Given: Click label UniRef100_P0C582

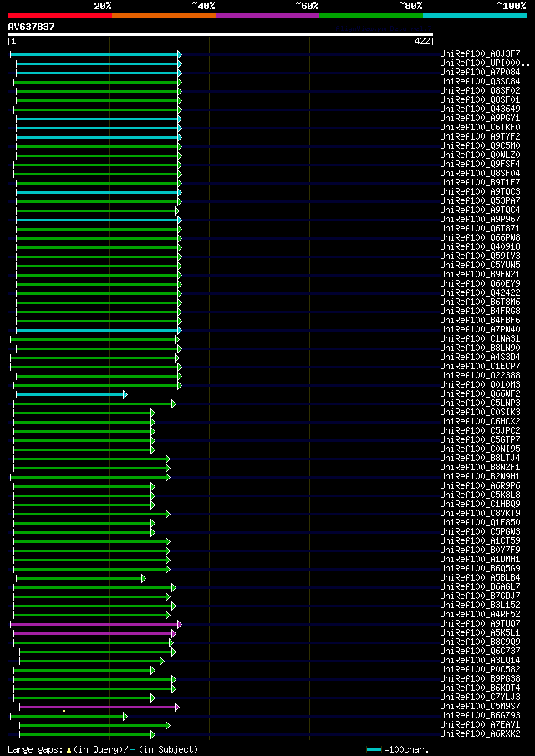Looking at the screenshot, I should [480, 670].
